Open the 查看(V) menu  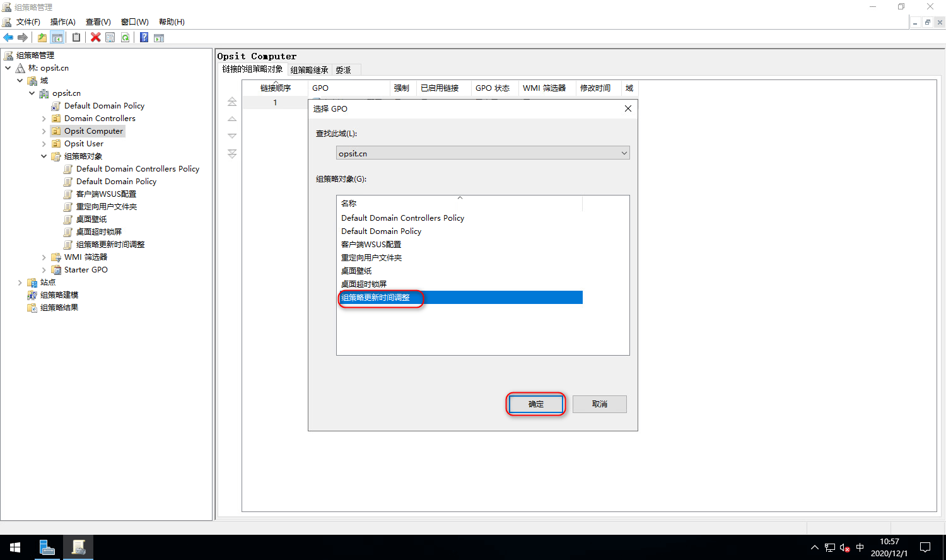point(98,22)
